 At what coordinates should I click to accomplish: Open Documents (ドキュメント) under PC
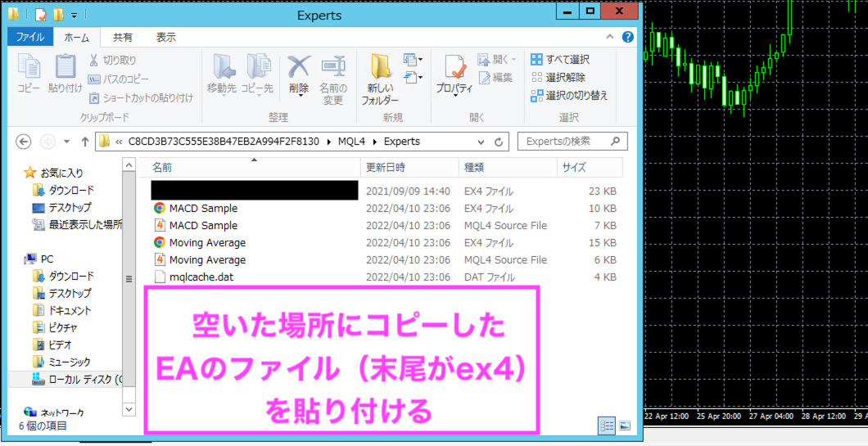tap(62, 310)
